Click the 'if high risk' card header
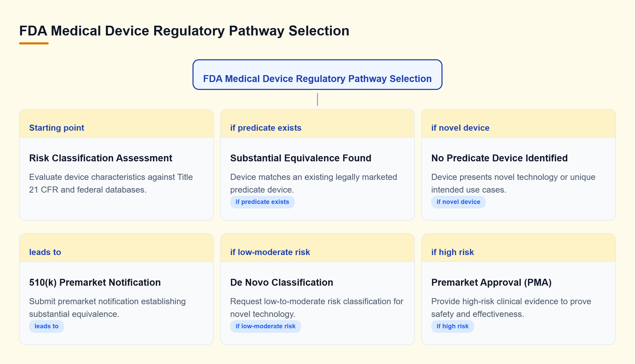Image resolution: width=635 pixels, height=364 pixels. click(x=518, y=248)
